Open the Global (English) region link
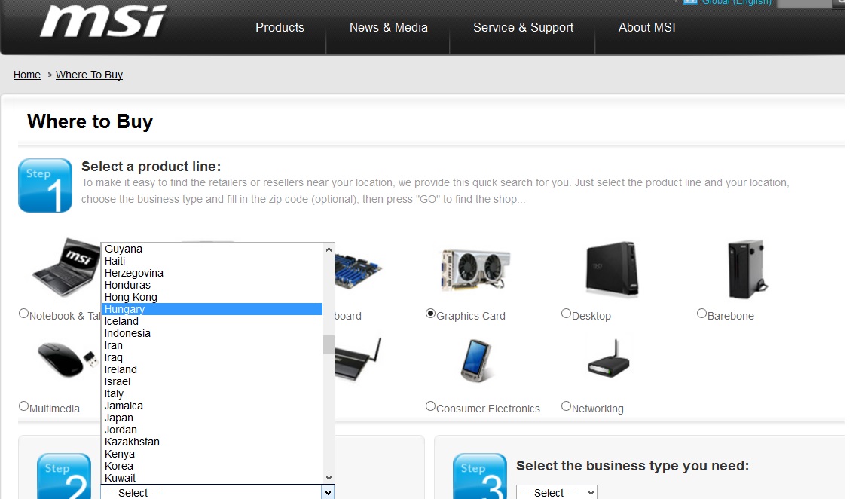The width and height of the screenshot is (868, 499). [x=736, y=2]
